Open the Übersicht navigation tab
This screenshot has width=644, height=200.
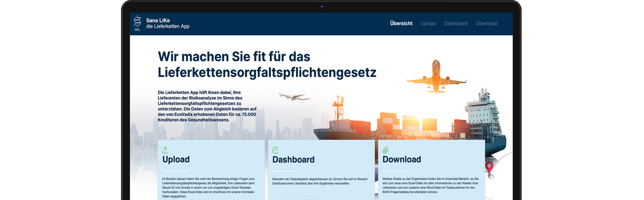click(401, 23)
